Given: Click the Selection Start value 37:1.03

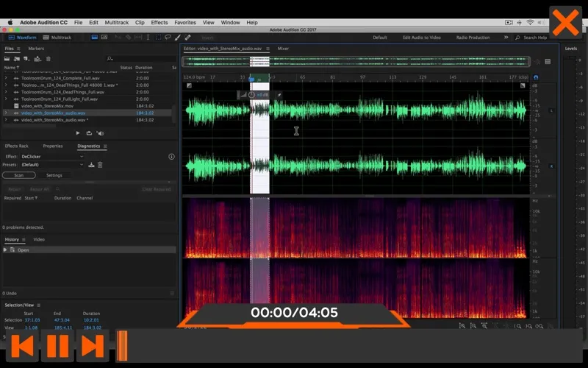Looking at the screenshot, I should point(32,320).
